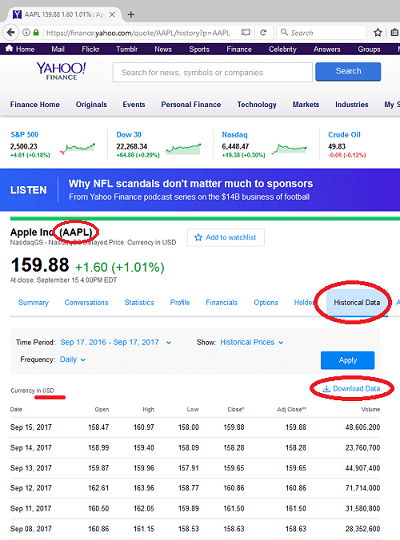Screen dimensions: 400x540
Task: Open reader view icon in address bar
Action: tap(245, 33)
